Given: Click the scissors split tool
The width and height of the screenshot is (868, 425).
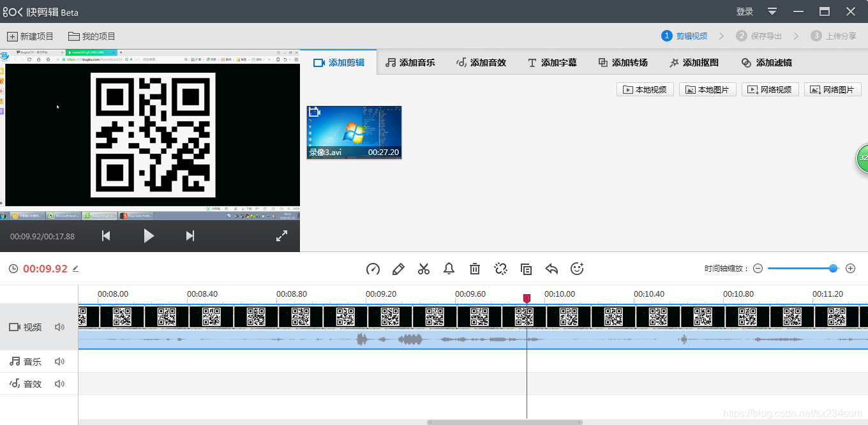Looking at the screenshot, I should click(424, 269).
